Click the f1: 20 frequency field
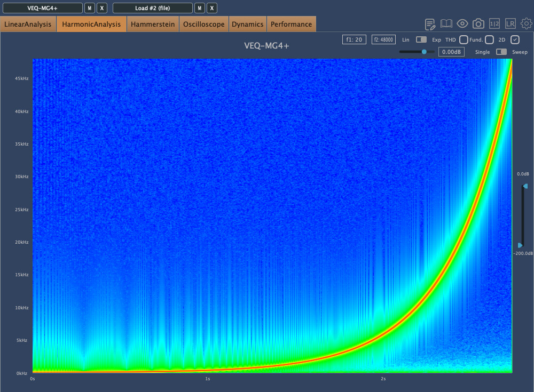 pyautogui.click(x=354, y=39)
